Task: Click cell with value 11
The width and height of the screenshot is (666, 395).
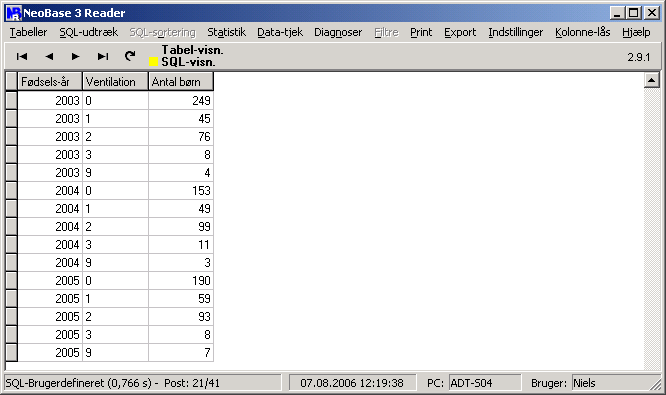Action: pos(181,245)
